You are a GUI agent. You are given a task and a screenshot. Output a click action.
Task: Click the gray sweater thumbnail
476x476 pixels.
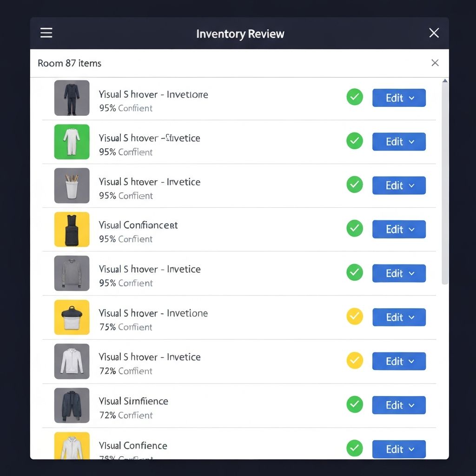pyautogui.click(x=72, y=273)
